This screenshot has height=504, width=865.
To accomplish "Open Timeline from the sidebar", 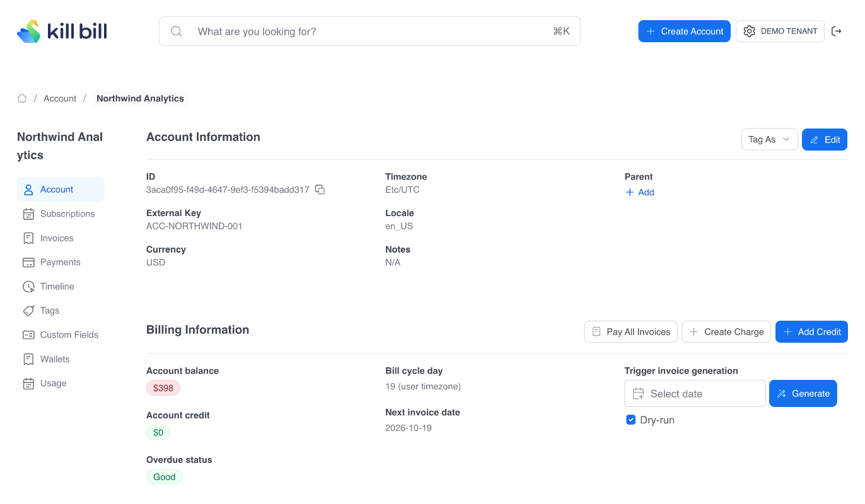I will pos(61,287).
